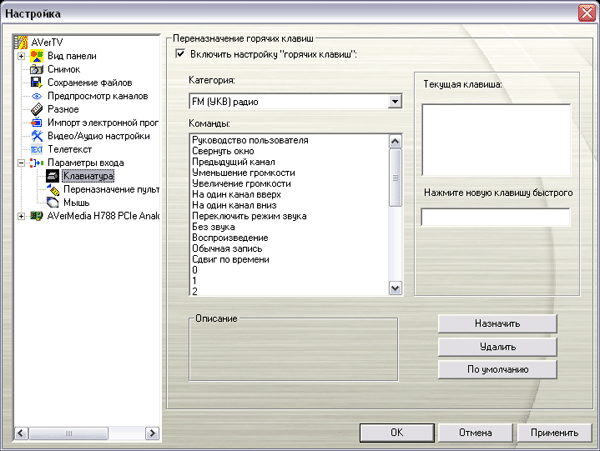
Task: Select the Предпросмотр каналов tree item
Action: click(x=98, y=96)
